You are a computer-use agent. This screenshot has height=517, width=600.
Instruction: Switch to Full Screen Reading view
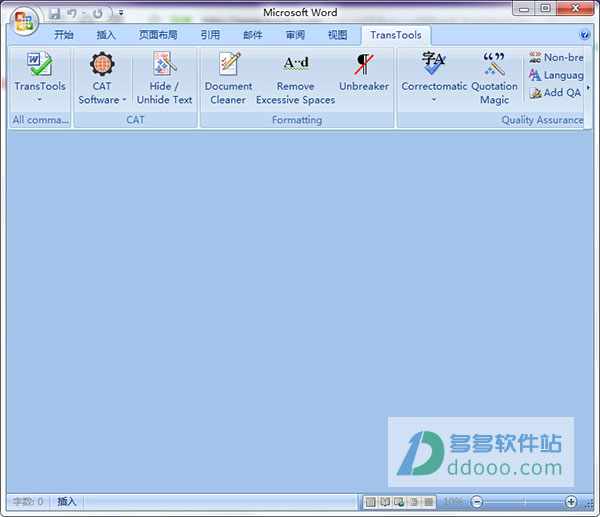[x=385, y=502]
